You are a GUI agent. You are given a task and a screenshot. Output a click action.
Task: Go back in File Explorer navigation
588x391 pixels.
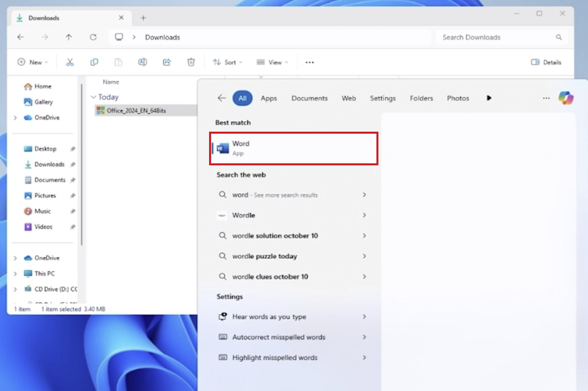20,37
